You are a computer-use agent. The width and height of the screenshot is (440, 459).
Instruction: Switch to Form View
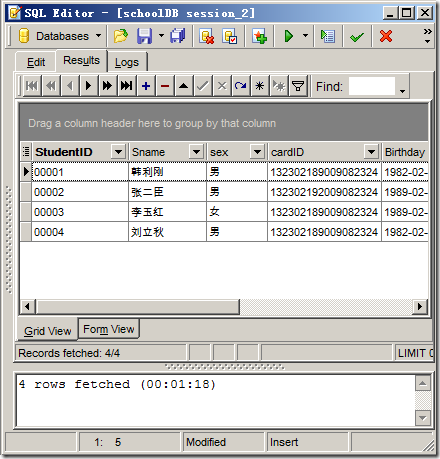(x=109, y=329)
